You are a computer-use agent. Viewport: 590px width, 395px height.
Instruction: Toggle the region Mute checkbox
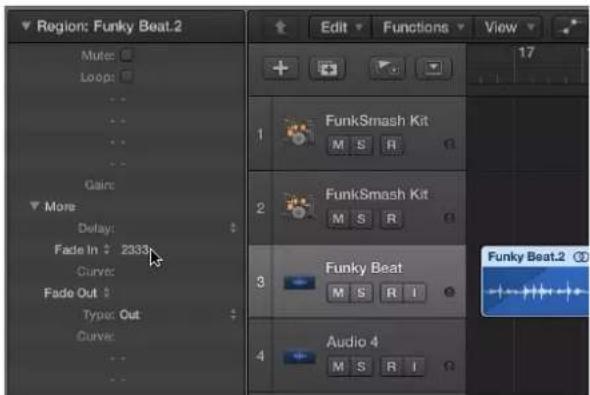[126, 56]
